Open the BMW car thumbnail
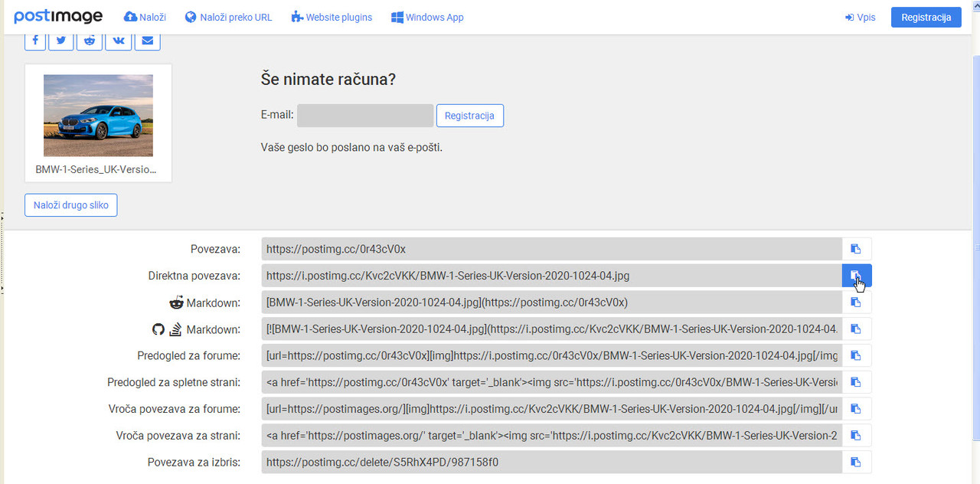This screenshot has width=980, height=484. tap(98, 116)
